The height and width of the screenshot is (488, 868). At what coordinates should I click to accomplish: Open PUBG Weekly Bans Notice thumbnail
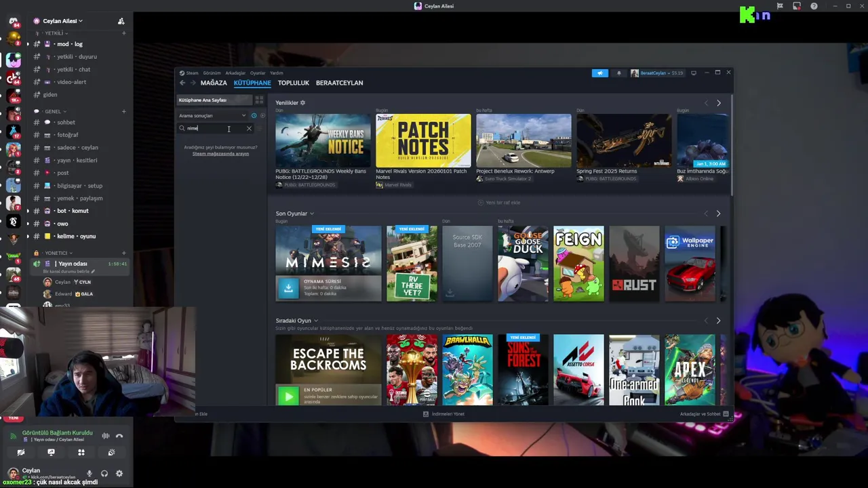point(323,140)
